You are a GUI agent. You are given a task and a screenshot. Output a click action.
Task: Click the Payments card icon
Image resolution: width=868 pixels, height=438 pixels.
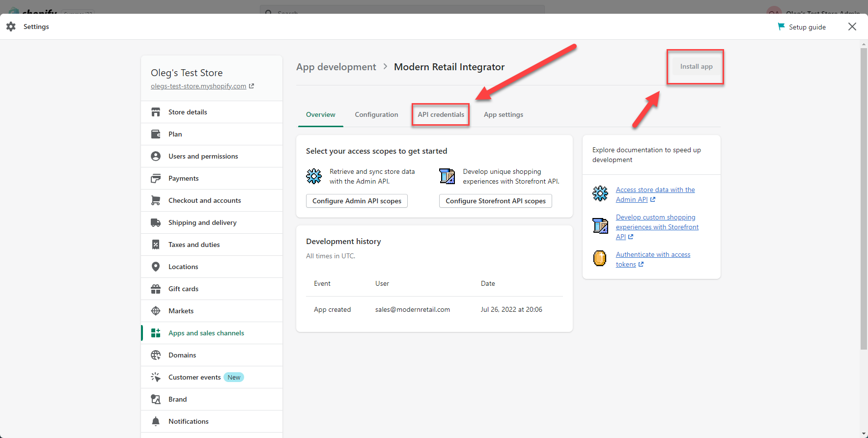click(156, 178)
